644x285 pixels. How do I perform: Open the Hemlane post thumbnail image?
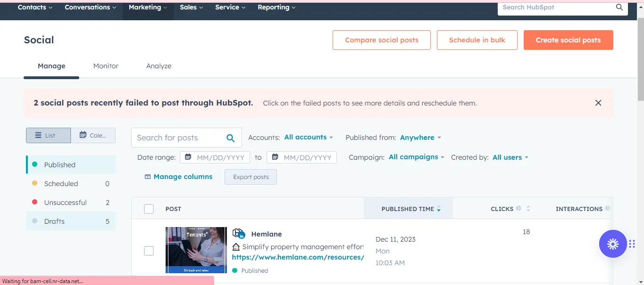click(196, 250)
